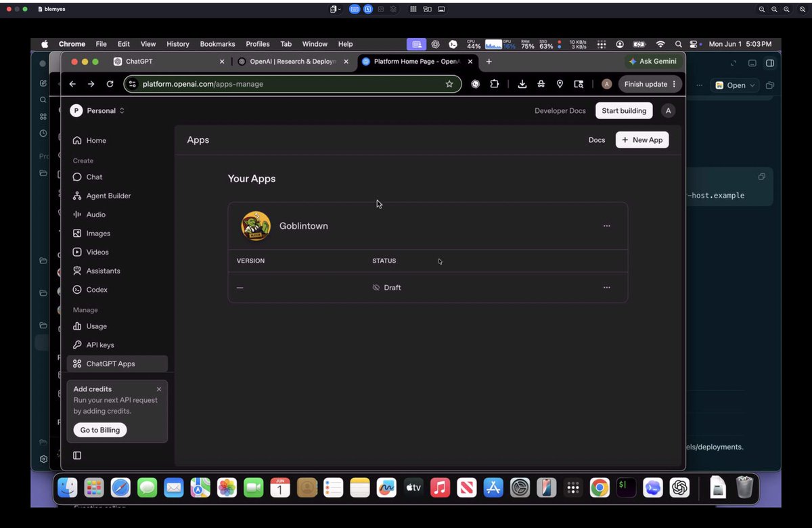The height and width of the screenshot is (528, 812).
Task: Open the Apple menu
Action: (45, 44)
